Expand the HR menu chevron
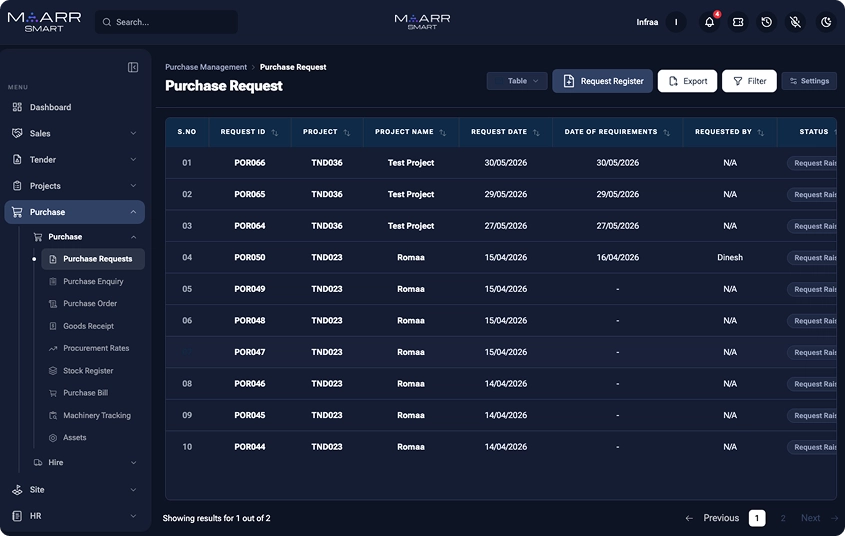This screenshot has height=536, width=845. (133, 516)
